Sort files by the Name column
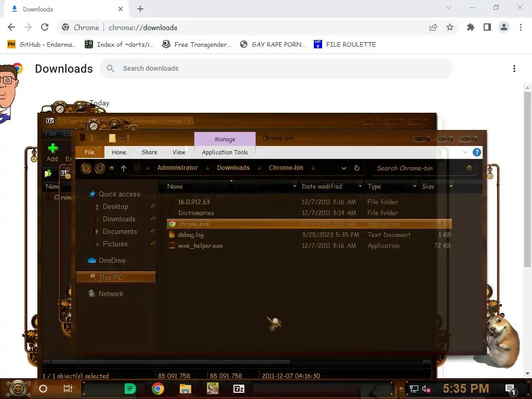Image resolution: width=532 pixels, height=399 pixels. [175, 187]
